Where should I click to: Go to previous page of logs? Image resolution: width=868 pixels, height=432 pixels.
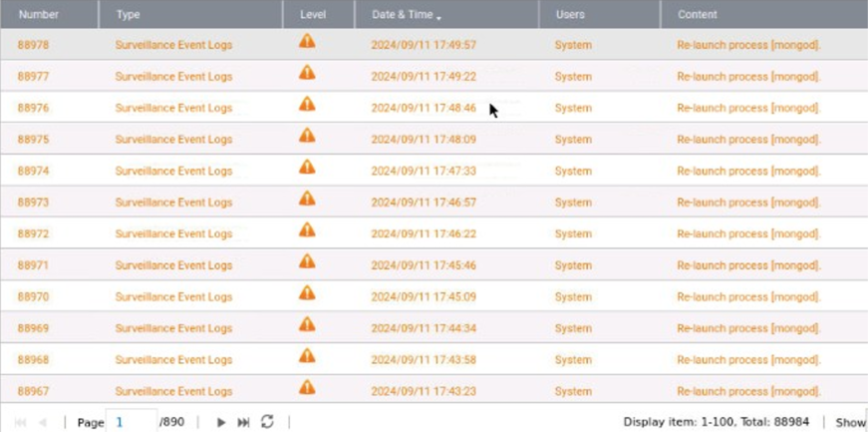tap(43, 423)
